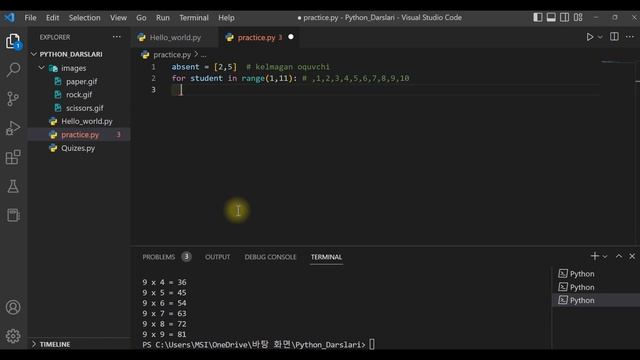640x360 pixels.
Task: Click the EXPLORER sidebar title
Action: pos(55,37)
